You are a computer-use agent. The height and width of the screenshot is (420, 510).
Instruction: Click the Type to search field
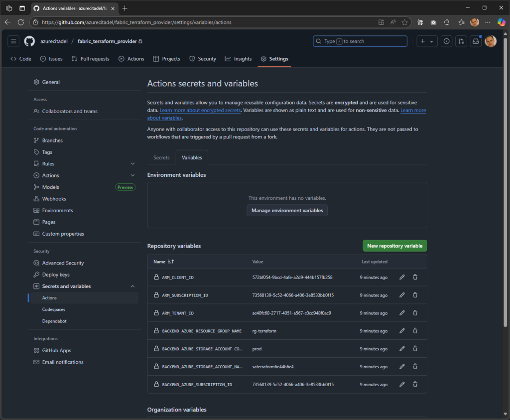(x=360, y=41)
